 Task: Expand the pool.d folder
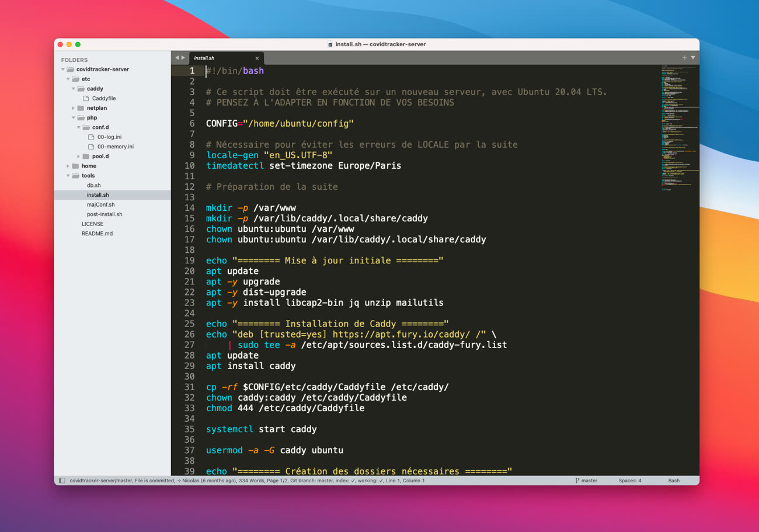tap(79, 157)
